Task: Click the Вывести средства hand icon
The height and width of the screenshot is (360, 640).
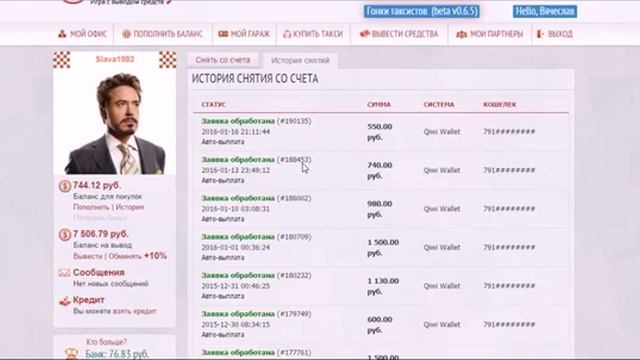Action: [x=364, y=33]
